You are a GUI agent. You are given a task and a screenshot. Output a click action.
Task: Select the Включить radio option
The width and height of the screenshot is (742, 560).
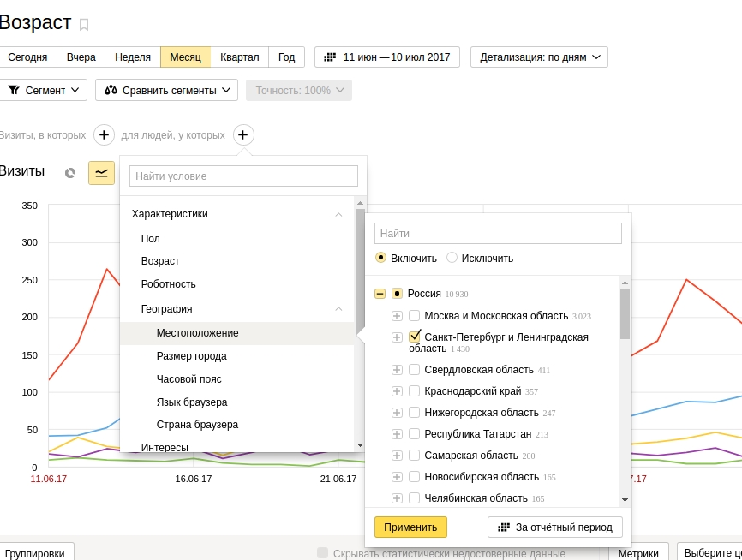tap(380, 258)
